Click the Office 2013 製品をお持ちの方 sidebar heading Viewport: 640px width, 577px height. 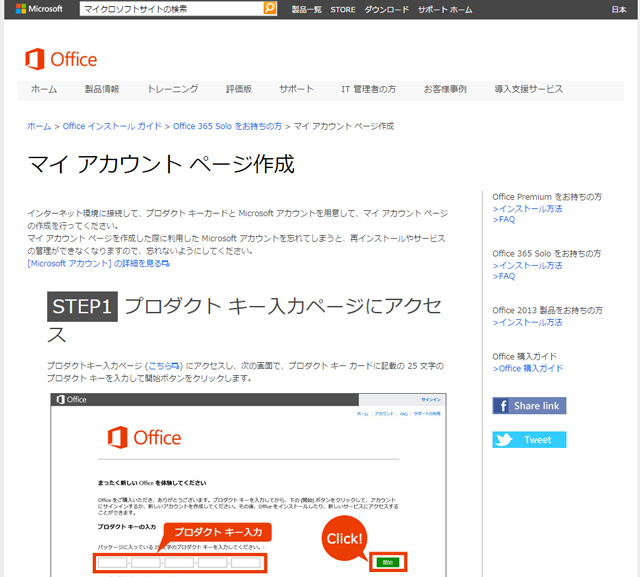click(547, 310)
